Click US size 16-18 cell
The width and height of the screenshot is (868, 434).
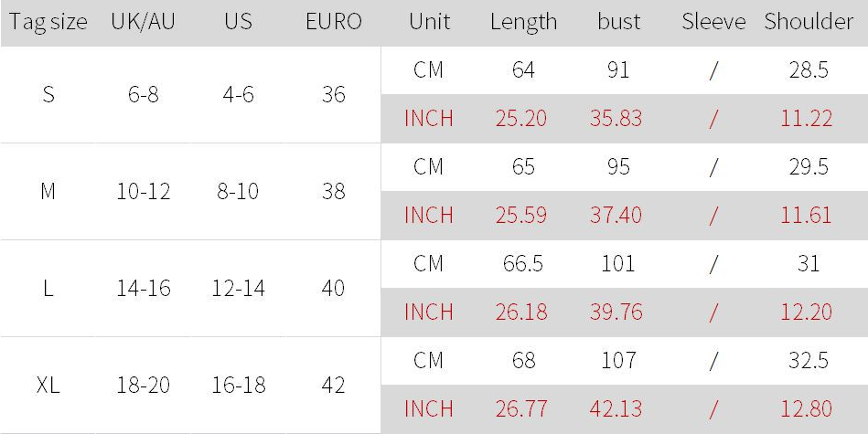pos(238,385)
